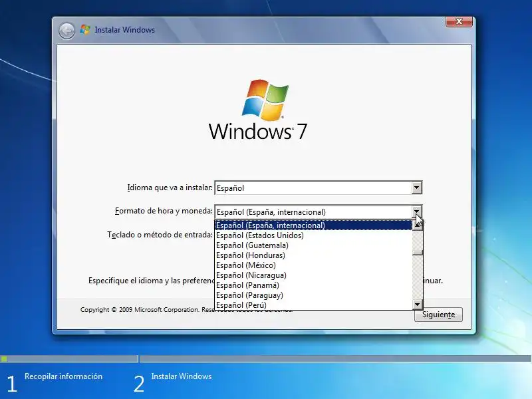Click the Windows flag icon in title bar
The height and width of the screenshot is (399, 532).
85,30
